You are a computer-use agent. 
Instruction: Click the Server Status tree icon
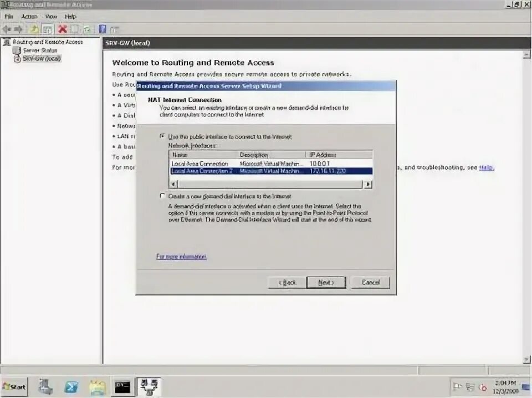tap(16, 50)
